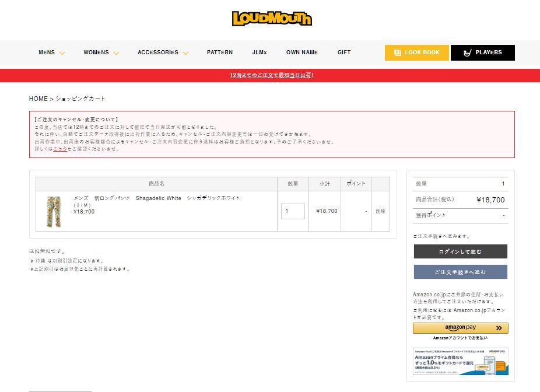Screen dimensions: 540x392
Task: Open the PATTERN menu item
Action: pyautogui.click(x=219, y=52)
